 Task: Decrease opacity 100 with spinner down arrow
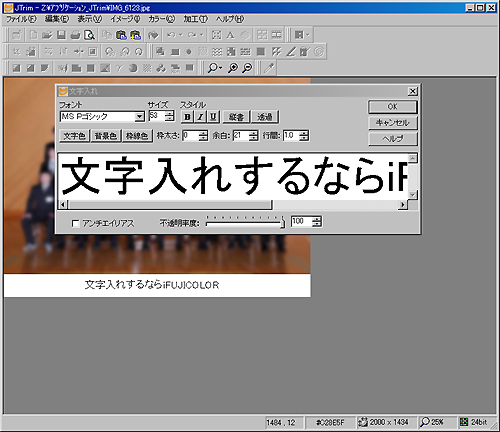coord(317,225)
